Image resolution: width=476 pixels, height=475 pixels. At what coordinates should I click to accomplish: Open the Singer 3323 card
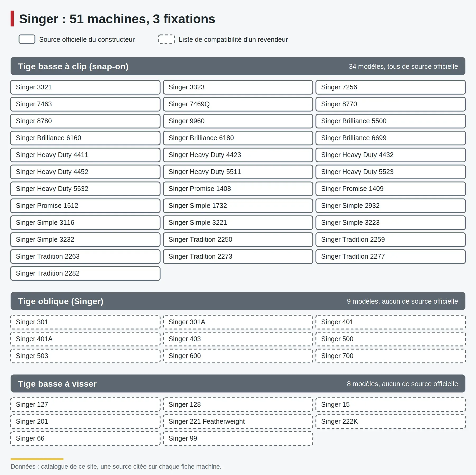[238, 87]
